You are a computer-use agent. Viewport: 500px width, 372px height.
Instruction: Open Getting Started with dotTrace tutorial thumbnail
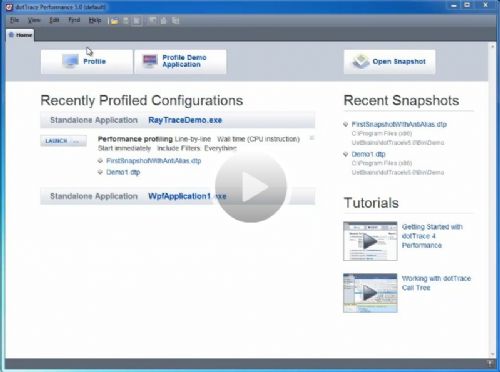coord(370,241)
